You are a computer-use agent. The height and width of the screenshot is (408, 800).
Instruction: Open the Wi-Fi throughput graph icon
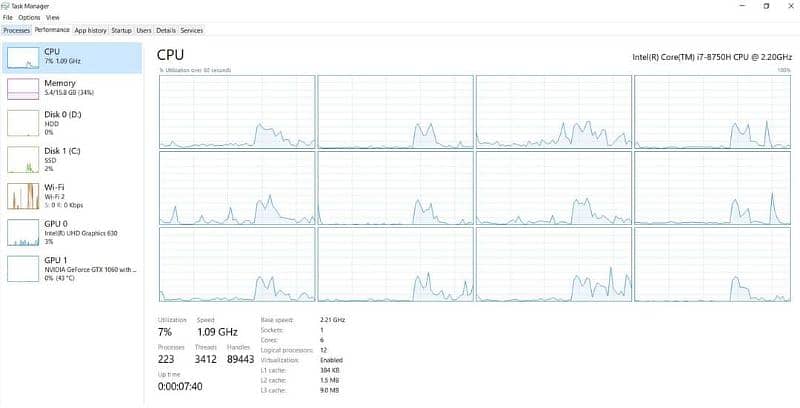pyautogui.click(x=23, y=195)
